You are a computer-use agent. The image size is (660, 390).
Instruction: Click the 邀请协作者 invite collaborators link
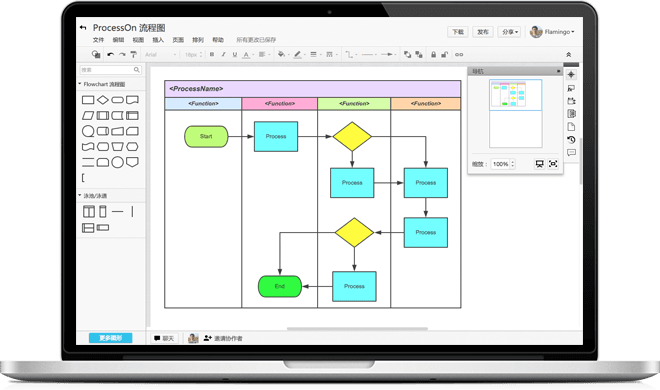coord(223,338)
